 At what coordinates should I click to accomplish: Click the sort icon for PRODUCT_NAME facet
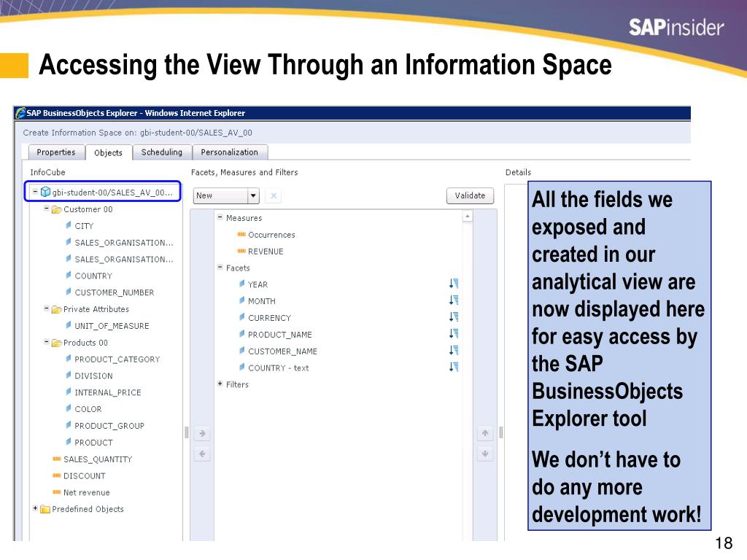point(454,334)
